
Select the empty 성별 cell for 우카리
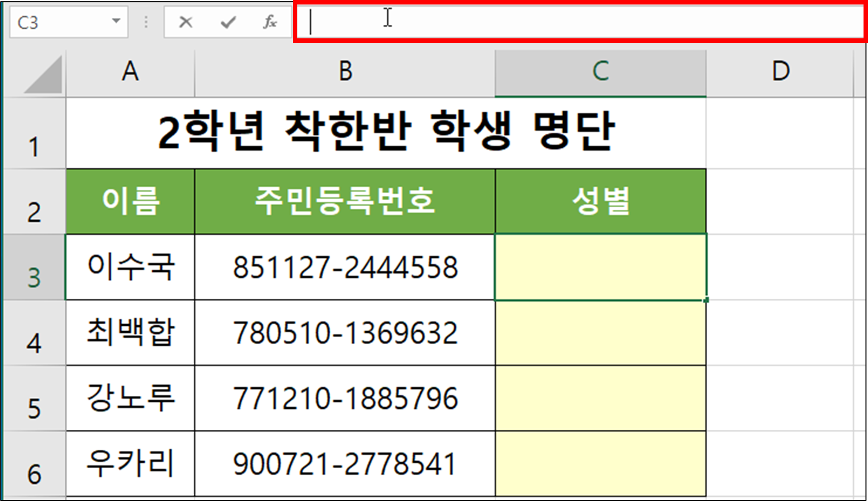point(601,464)
